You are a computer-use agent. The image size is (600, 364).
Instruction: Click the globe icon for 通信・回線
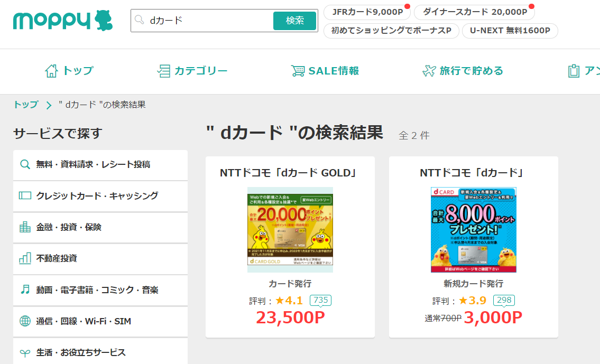point(25,321)
